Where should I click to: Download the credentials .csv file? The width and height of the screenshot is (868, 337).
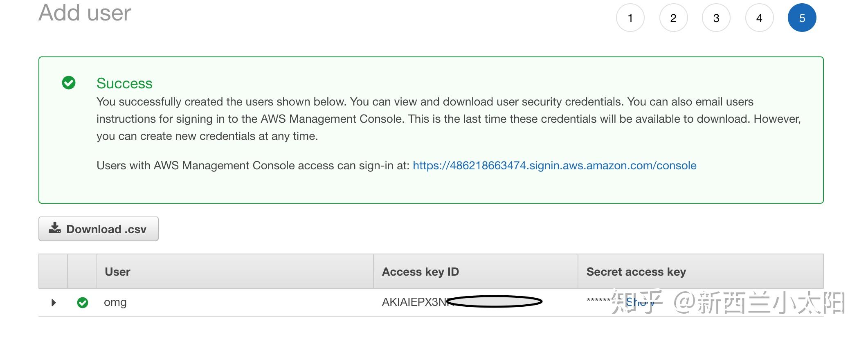pos(99,229)
